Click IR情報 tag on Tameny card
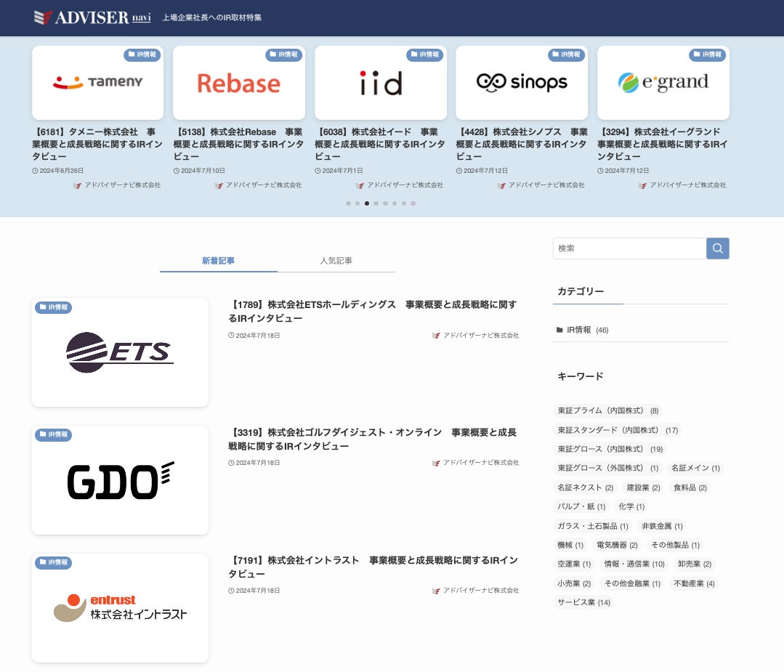This screenshot has height=672, width=784. click(142, 54)
